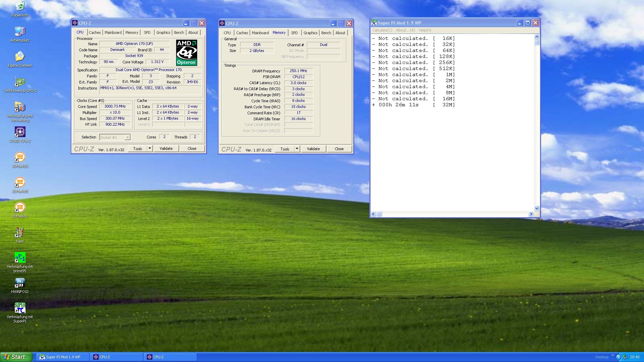Click Tools button in Memory CPU-Z window

285,149
